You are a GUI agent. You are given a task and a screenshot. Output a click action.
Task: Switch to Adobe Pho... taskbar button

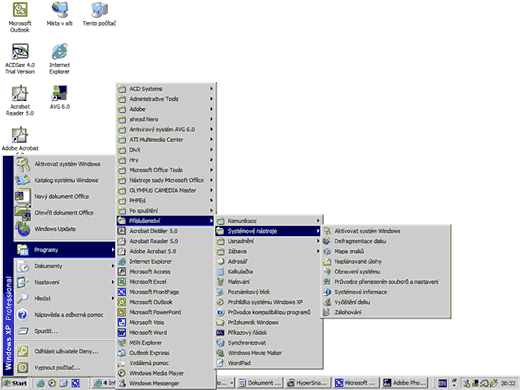coord(405,383)
